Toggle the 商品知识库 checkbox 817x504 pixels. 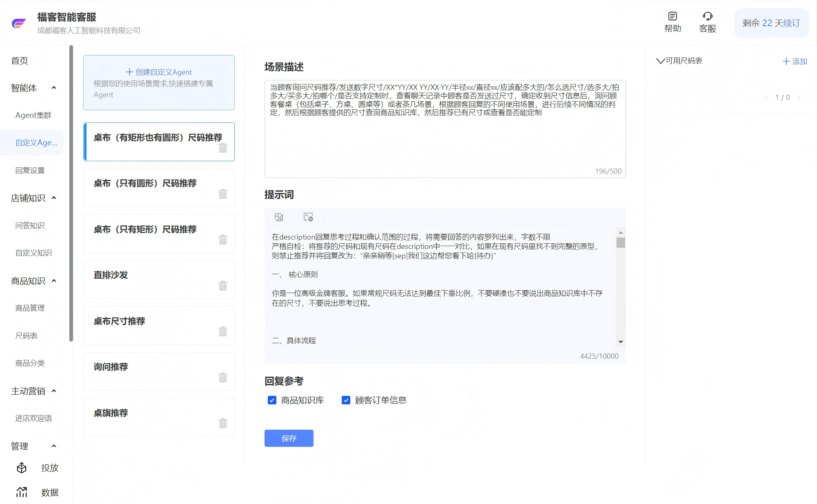point(272,400)
